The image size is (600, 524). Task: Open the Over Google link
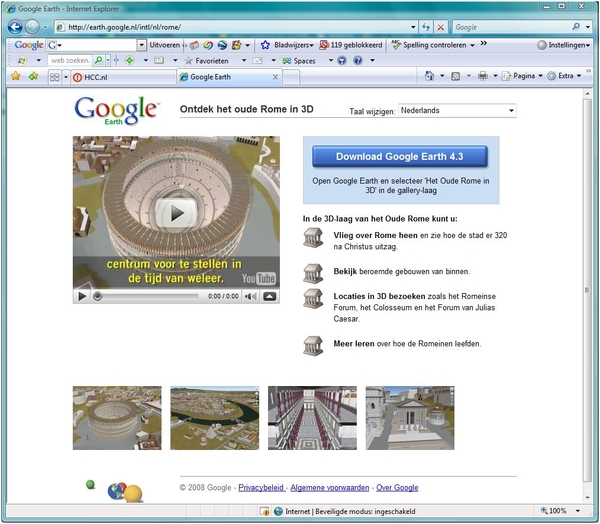397,488
